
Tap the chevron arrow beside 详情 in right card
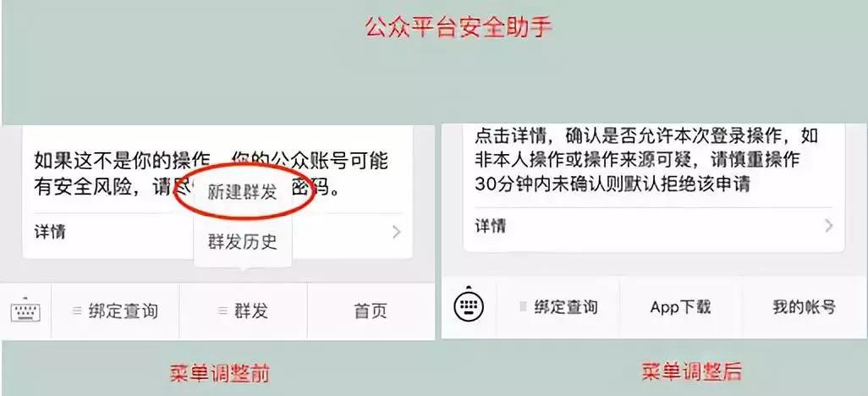pyautogui.click(x=828, y=226)
